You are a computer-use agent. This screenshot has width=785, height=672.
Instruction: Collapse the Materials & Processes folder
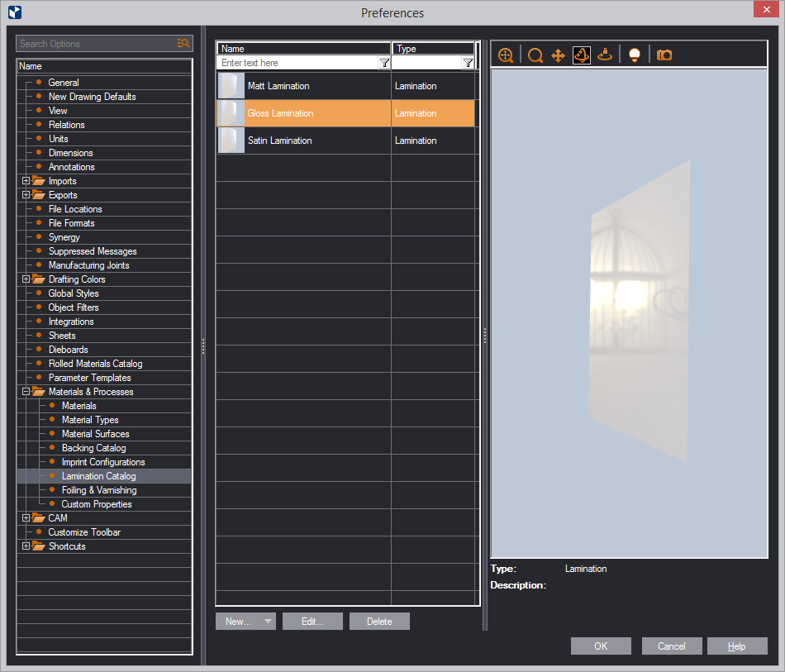(x=26, y=392)
